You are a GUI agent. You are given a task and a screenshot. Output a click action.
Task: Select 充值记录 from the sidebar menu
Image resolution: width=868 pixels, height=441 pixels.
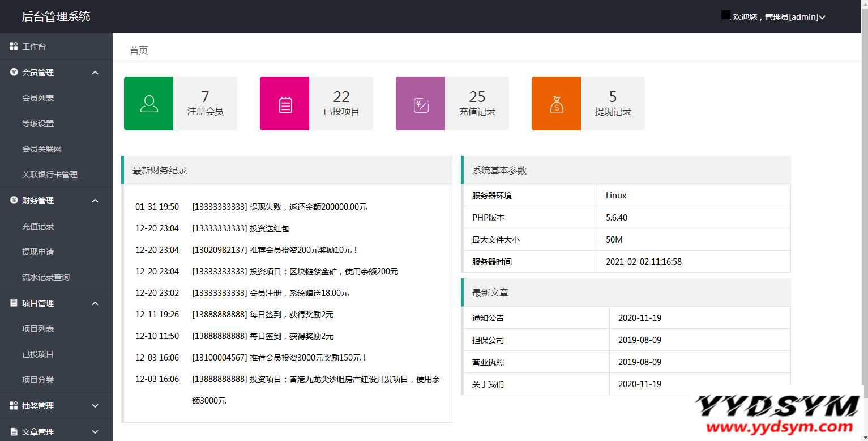(x=38, y=226)
